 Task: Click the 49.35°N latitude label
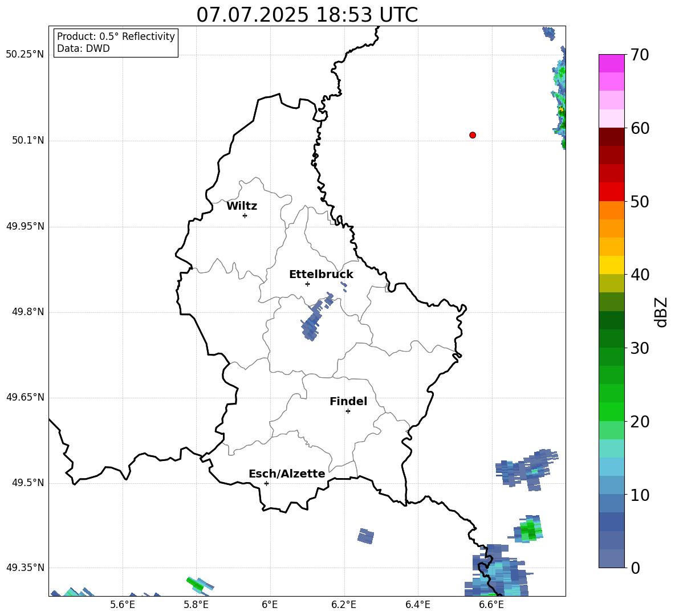coord(25,568)
